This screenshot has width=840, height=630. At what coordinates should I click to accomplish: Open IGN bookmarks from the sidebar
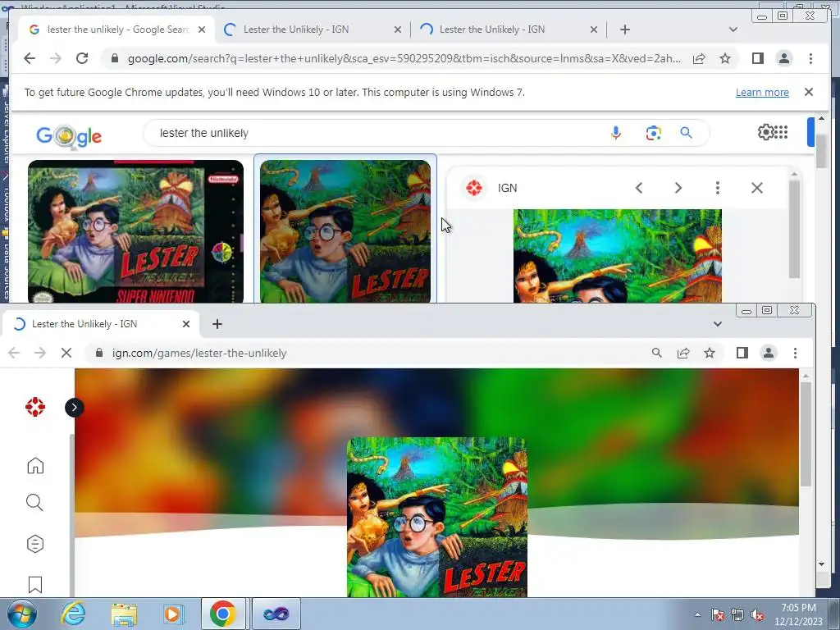pyautogui.click(x=35, y=584)
